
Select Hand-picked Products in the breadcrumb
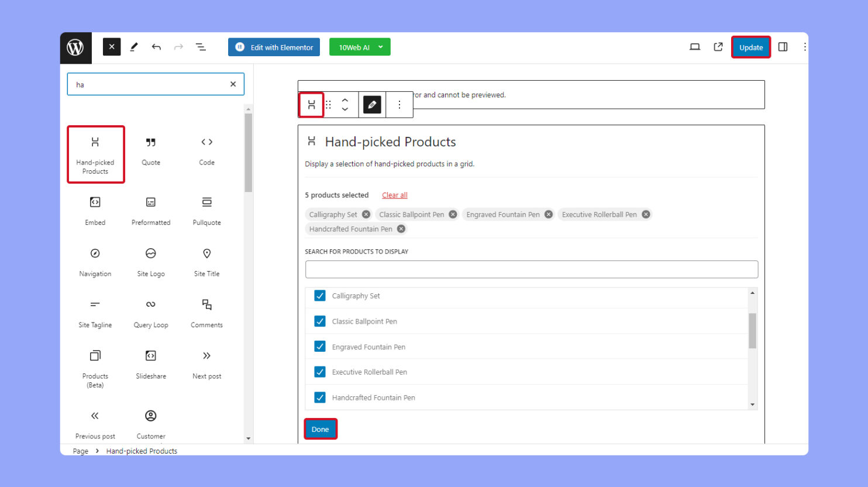[141, 451]
